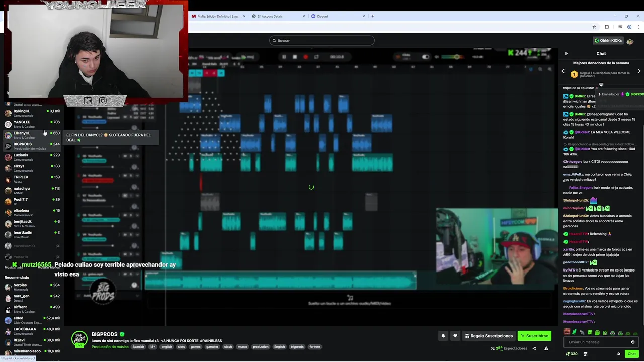Open the browser profile avatar icon

[x=629, y=27]
